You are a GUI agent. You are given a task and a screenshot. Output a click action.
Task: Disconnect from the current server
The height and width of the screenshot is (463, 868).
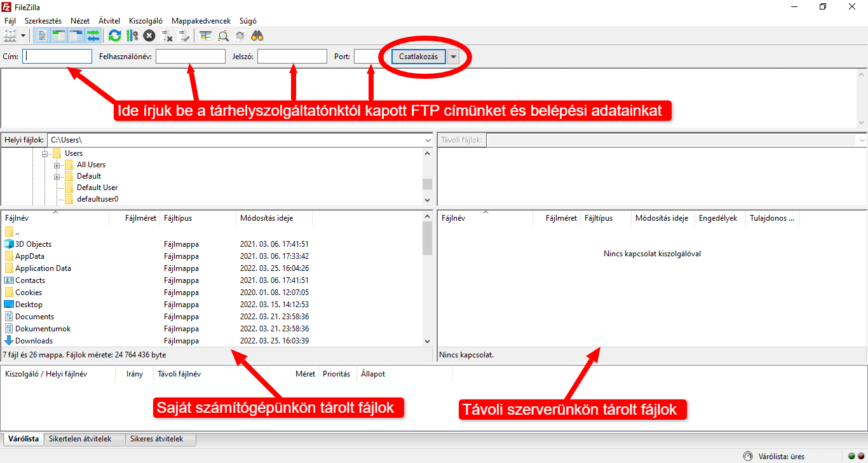coord(166,36)
